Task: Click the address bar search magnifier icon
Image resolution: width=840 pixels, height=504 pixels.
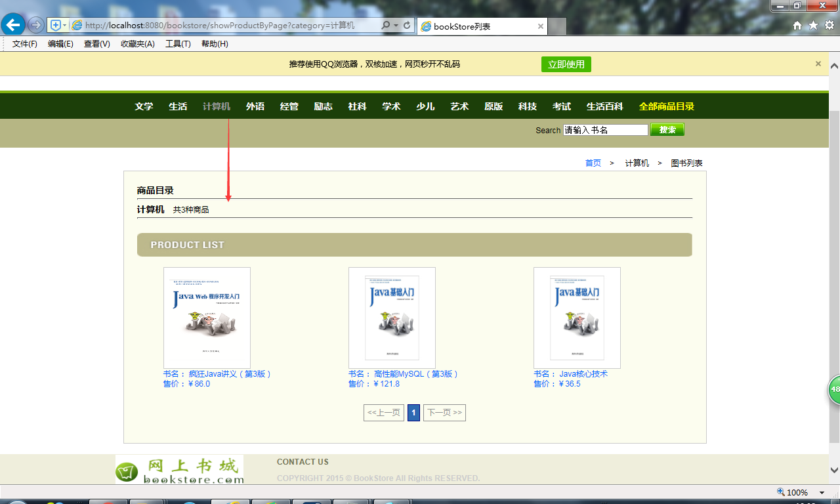Action: (x=385, y=26)
